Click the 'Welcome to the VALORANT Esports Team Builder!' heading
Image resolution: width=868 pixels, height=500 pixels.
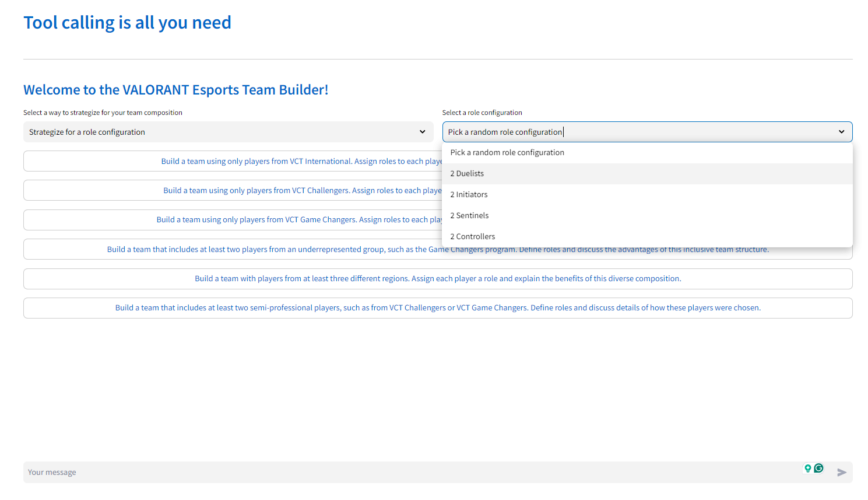[x=176, y=90]
